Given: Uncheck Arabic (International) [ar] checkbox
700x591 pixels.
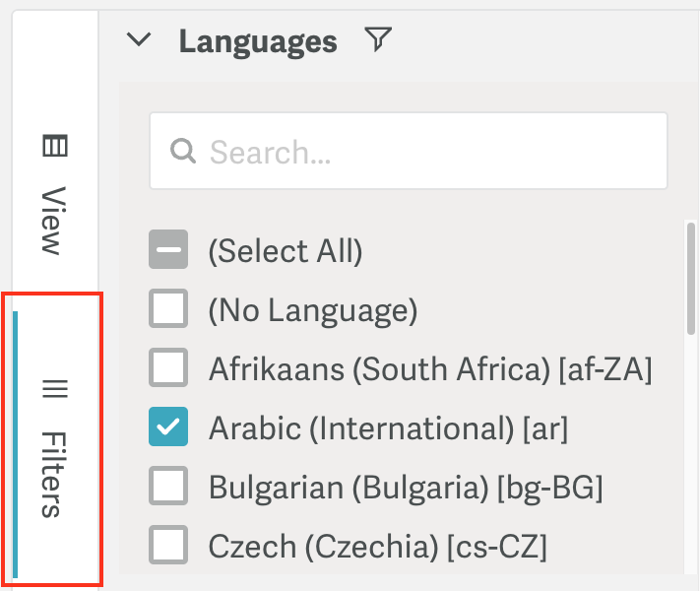Looking at the screenshot, I should (168, 427).
